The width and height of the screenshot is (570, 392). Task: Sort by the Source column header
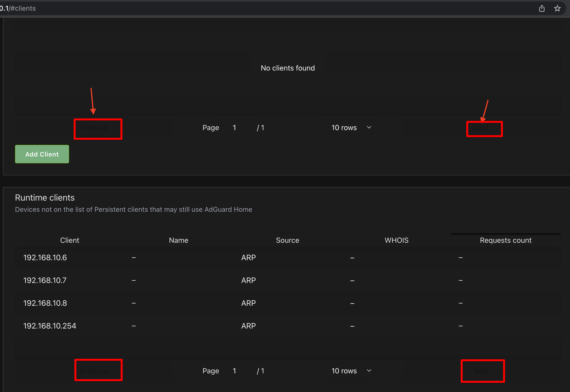tap(287, 240)
